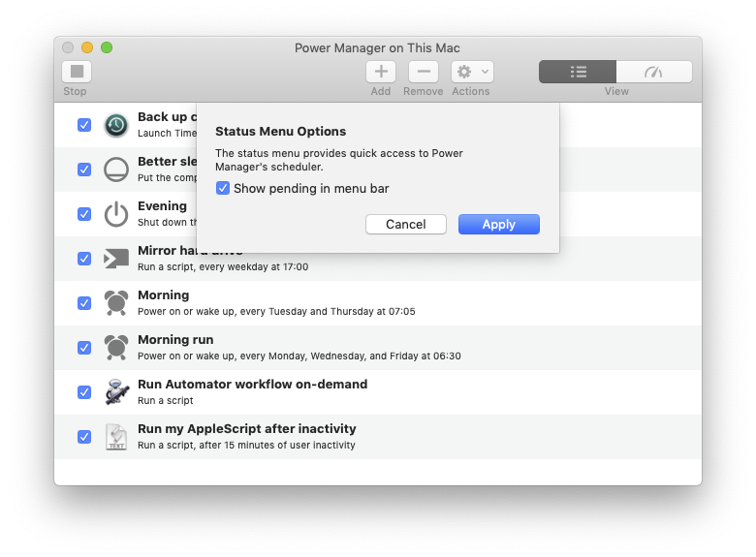Click the Evening power shutdown icon
Viewport: 756px width, 557px height.
pos(116,214)
